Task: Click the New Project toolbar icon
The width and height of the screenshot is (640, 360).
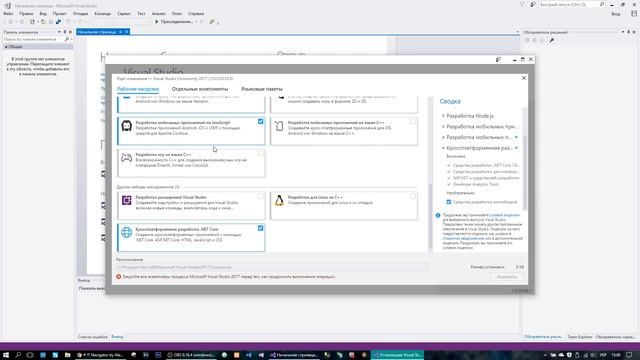Action: [x=33, y=22]
